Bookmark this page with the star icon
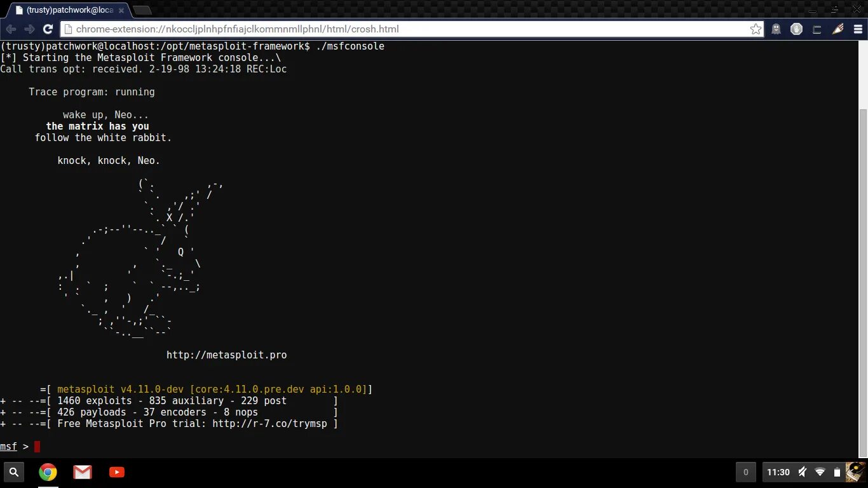This screenshot has height=488, width=868. 756,29
